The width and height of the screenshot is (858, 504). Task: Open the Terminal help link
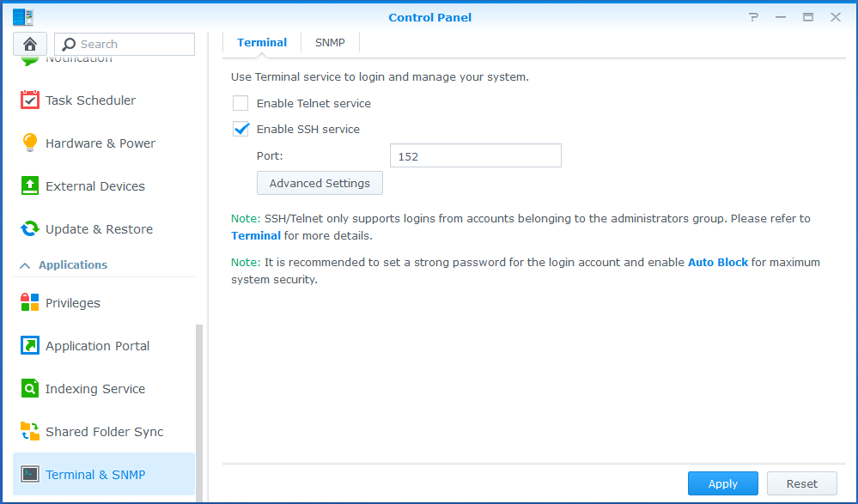pos(256,236)
